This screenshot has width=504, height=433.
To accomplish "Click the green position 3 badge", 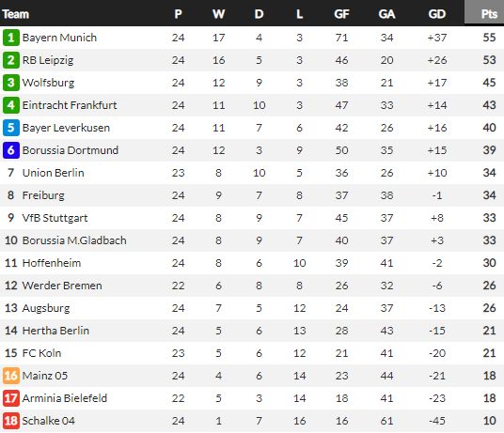I will (11, 83).
